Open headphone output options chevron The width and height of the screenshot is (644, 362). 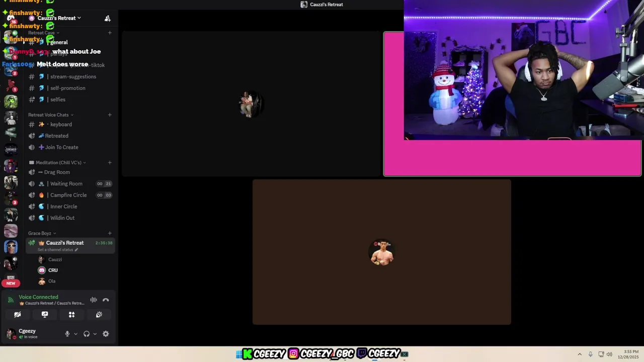[95, 334]
